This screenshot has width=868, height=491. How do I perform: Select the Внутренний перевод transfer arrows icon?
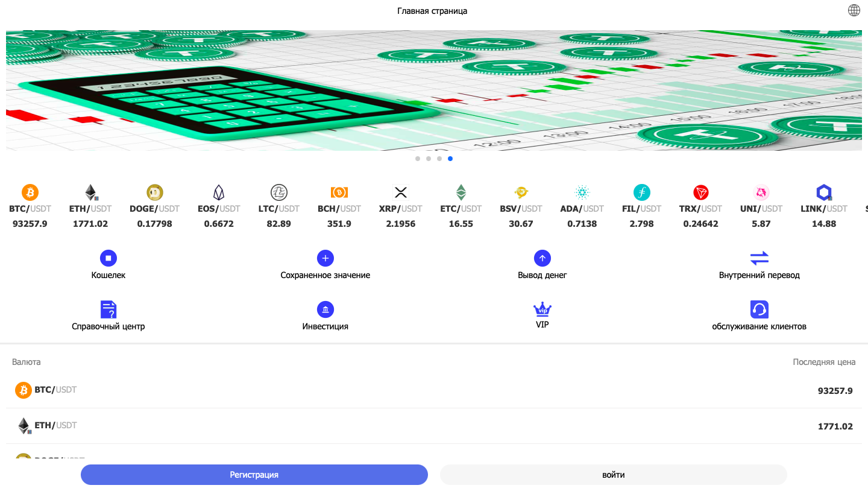tap(759, 258)
